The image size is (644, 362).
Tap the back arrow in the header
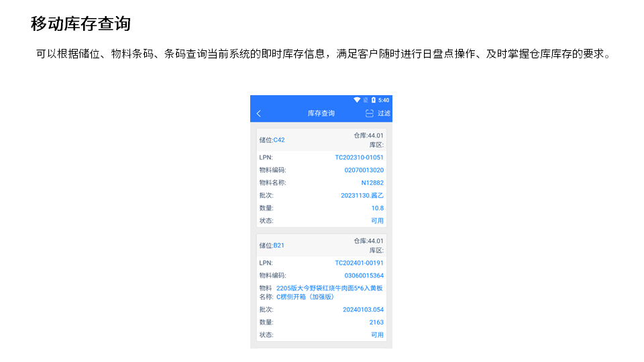pyautogui.click(x=259, y=113)
